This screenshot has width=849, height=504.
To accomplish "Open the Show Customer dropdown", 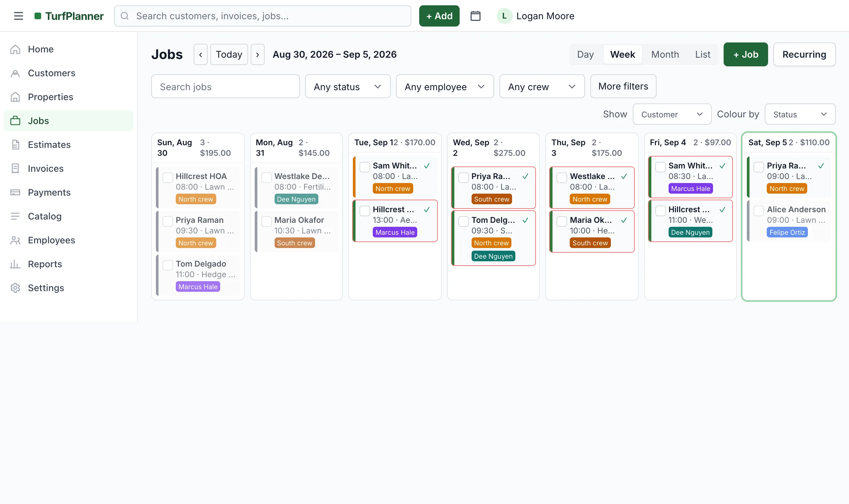I will point(672,114).
